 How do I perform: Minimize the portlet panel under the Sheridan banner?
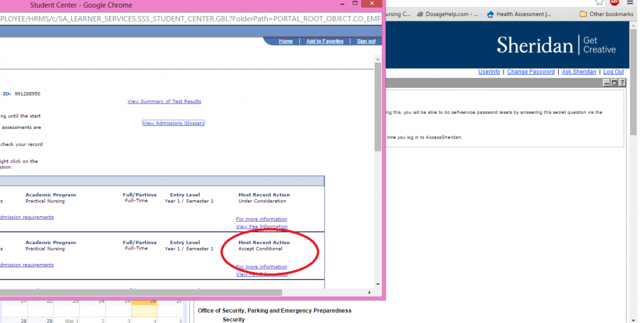point(606,83)
